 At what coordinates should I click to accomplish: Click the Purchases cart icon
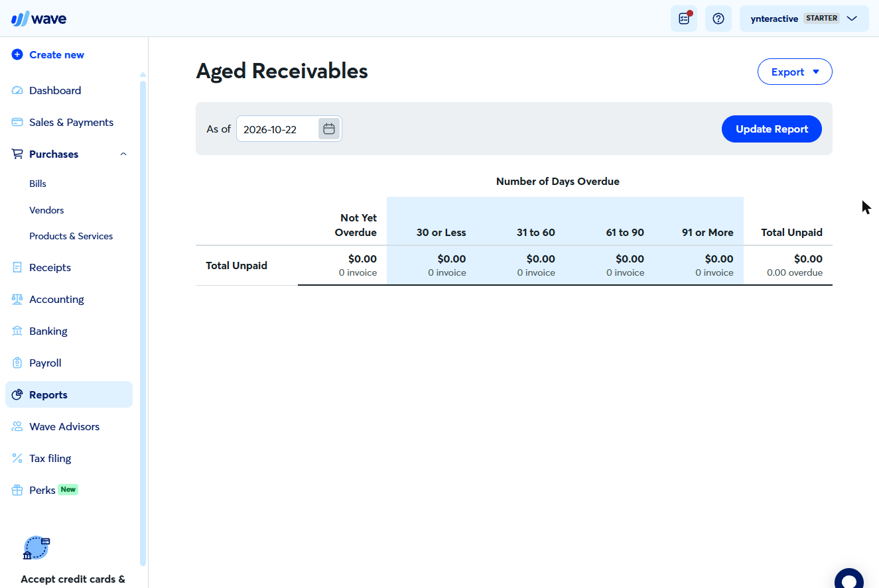(17, 154)
